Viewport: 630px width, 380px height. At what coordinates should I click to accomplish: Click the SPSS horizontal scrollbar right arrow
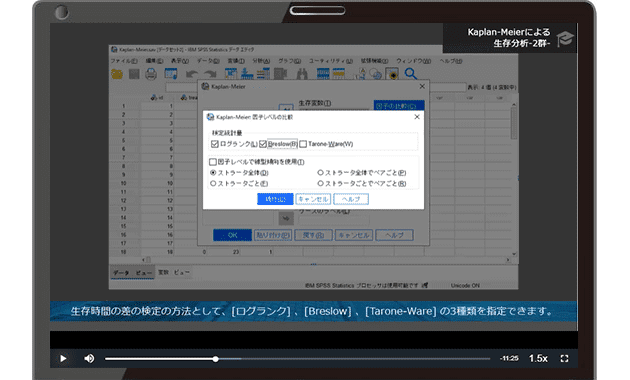(508, 260)
